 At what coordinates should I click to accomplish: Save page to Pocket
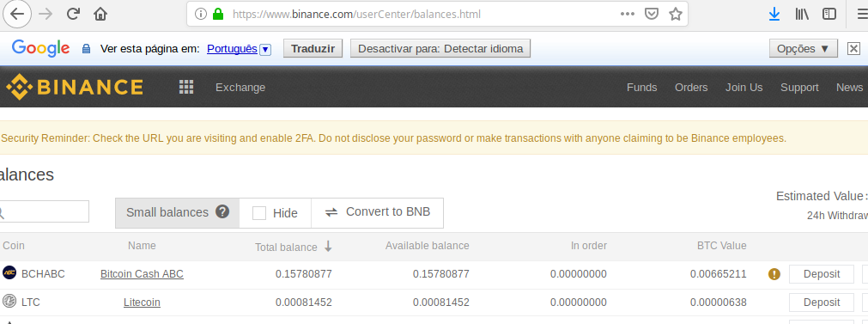pyautogui.click(x=653, y=14)
